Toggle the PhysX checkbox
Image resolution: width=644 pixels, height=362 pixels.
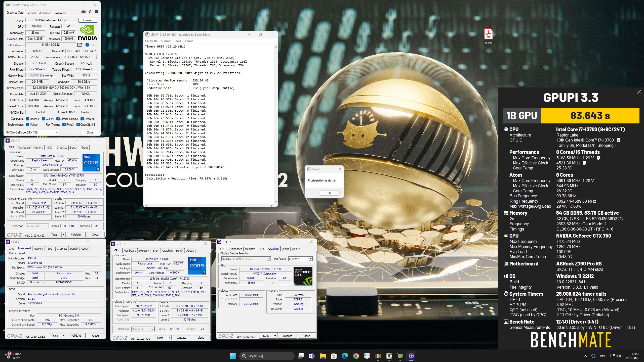coord(64,125)
